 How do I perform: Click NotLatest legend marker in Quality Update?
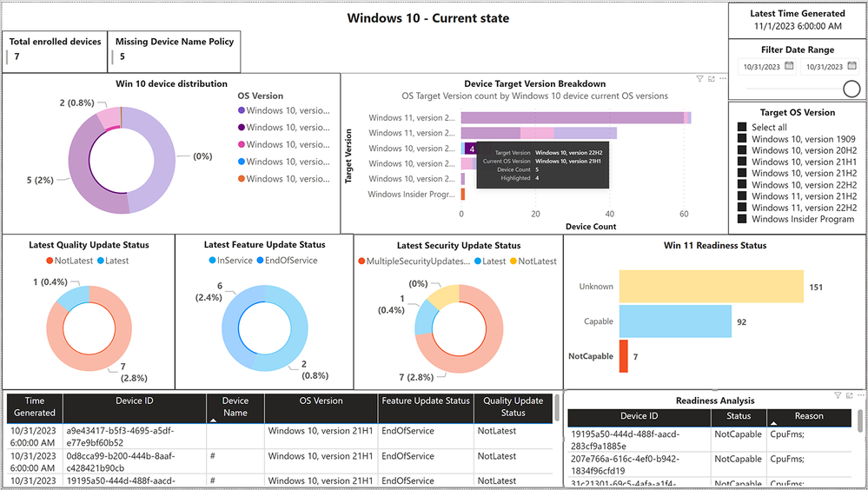[50, 261]
